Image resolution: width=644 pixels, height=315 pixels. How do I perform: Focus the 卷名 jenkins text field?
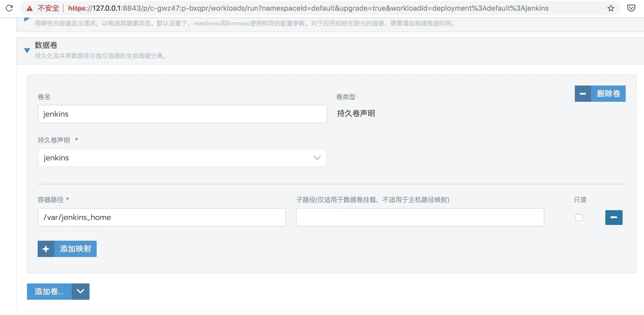182,114
